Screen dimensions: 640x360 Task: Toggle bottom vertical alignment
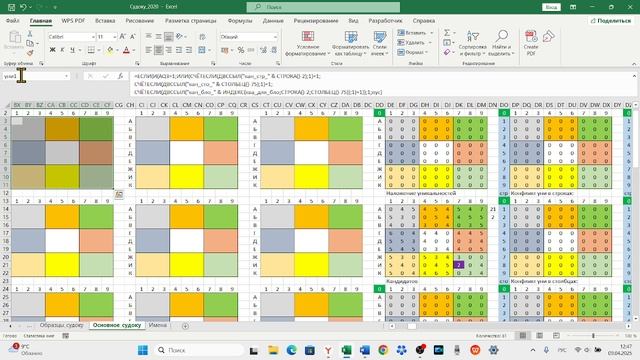click(x=169, y=37)
